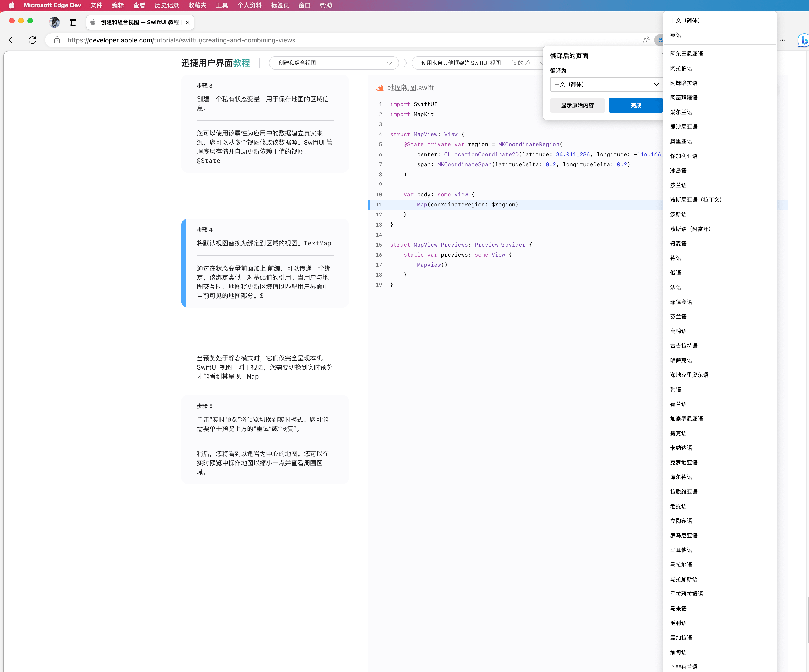
Task: Choose 爱尔兰语 language option
Action: [720, 112]
